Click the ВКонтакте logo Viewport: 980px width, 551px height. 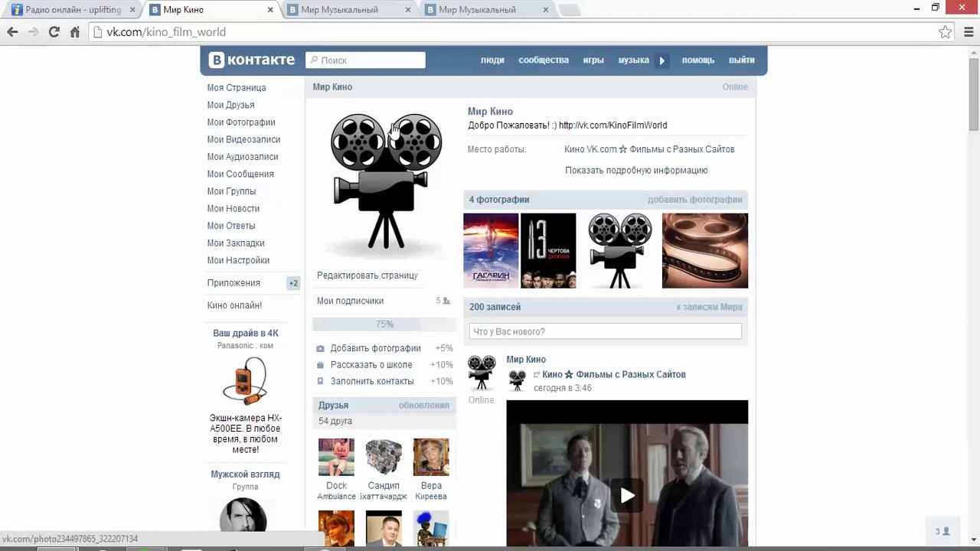click(252, 60)
